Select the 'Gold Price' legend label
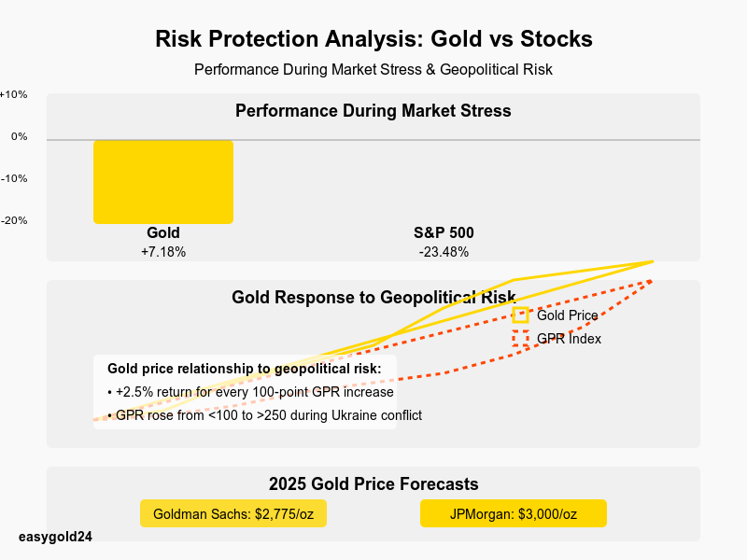The image size is (747, 560). pos(568,315)
